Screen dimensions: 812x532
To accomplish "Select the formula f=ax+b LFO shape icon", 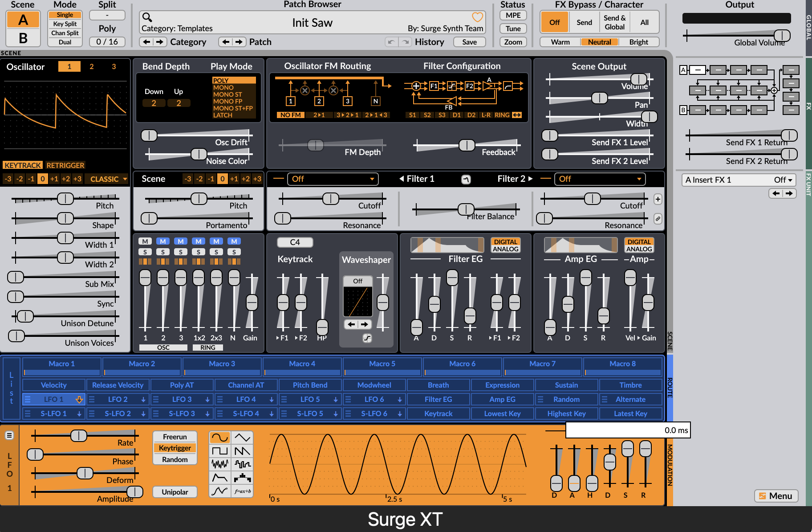I will tap(243, 491).
